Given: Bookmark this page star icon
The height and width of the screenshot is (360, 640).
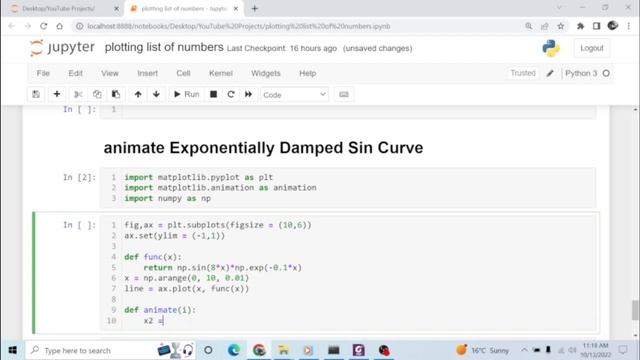Looking at the screenshot, I should (560, 26).
